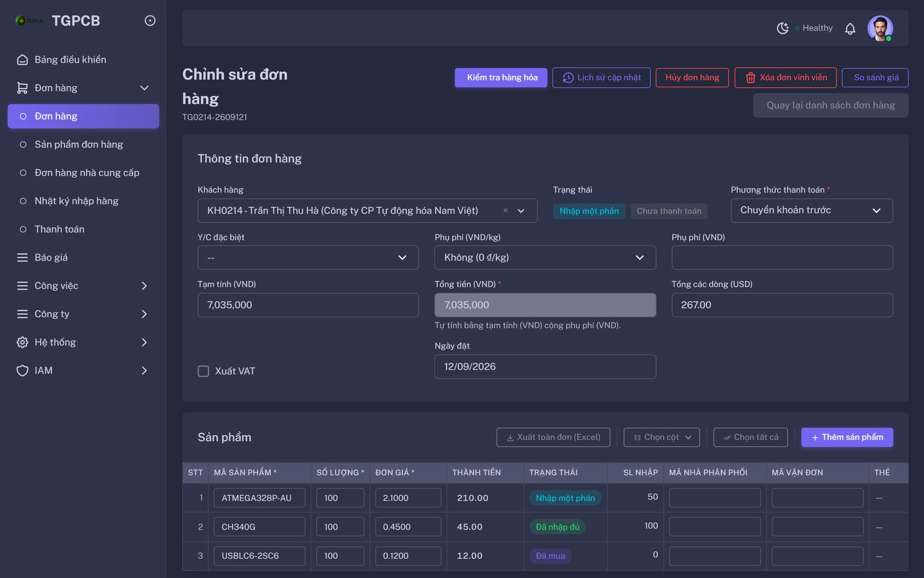Click the Báo giá list icon
This screenshot has width=924, height=578.
23,257
